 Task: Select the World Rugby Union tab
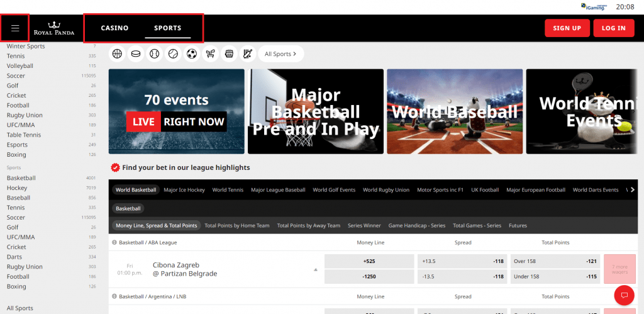coord(386,190)
